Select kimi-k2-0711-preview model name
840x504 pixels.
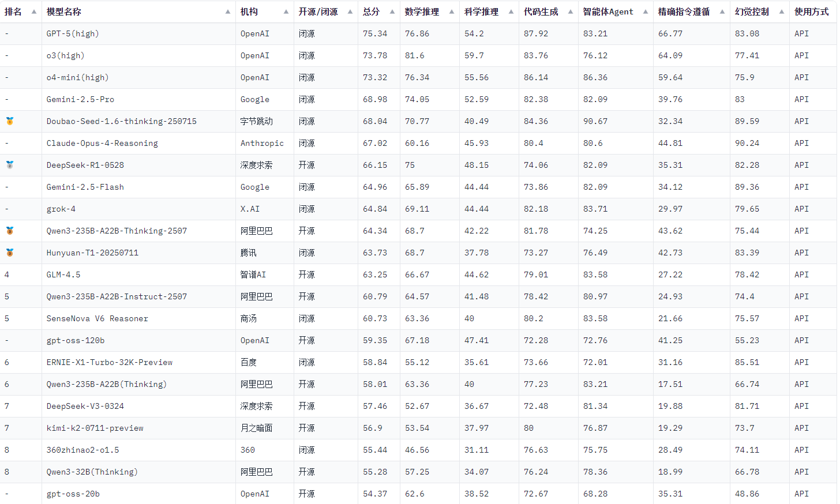pyautogui.click(x=95, y=428)
